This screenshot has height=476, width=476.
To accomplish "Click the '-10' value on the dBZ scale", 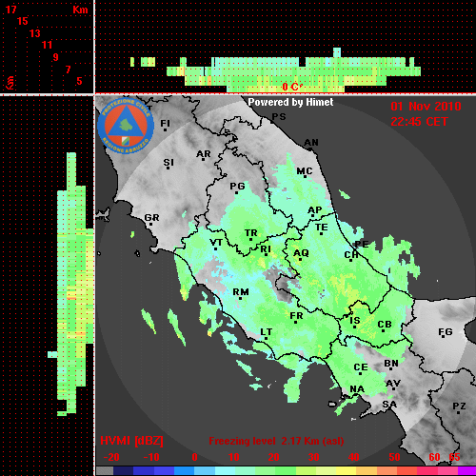I will click(x=151, y=457).
